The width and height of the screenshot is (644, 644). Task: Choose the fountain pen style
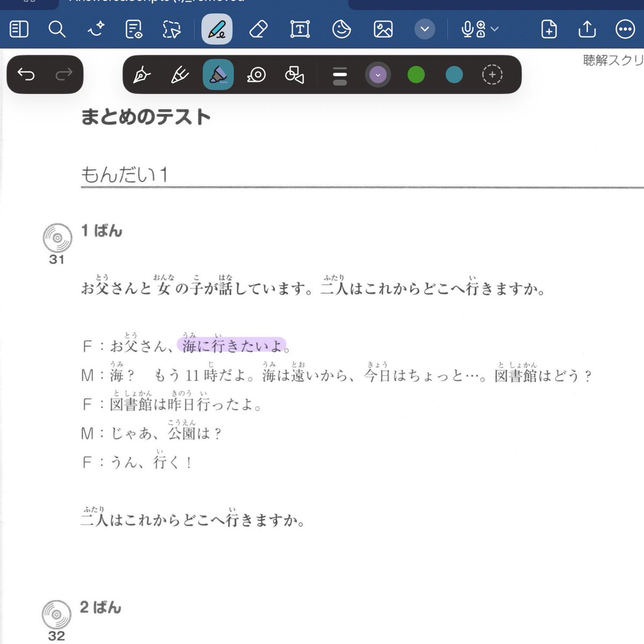[142, 75]
